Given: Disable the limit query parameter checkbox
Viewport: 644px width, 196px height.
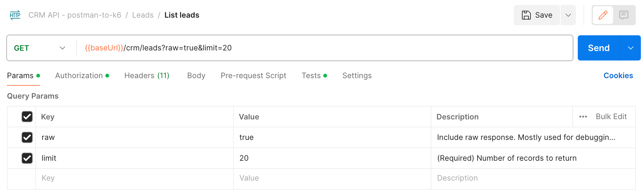Looking at the screenshot, I should pyautogui.click(x=27, y=158).
